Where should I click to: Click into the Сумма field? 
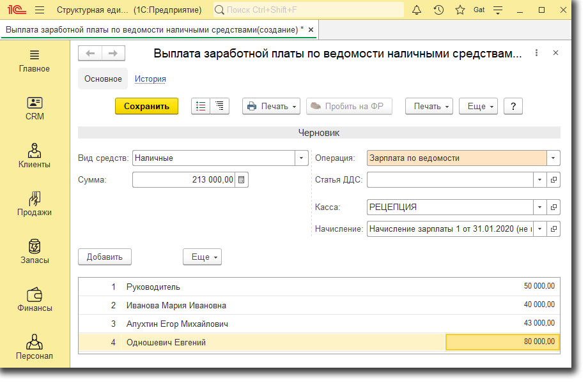pos(184,180)
